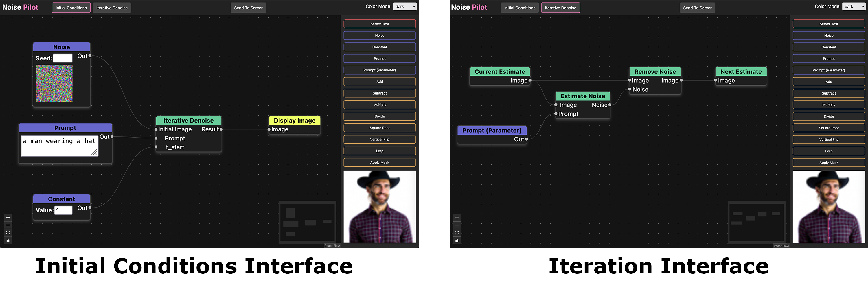This screenshot has width=868, height=289.
Task: Click fit view icon on right canvas
Action: (x=457, y=233)
